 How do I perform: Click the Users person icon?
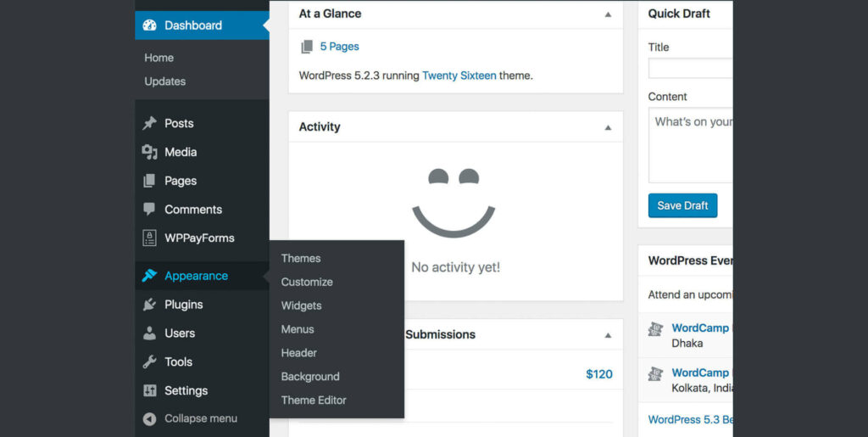pyautogui.click(x=149, y=333)
